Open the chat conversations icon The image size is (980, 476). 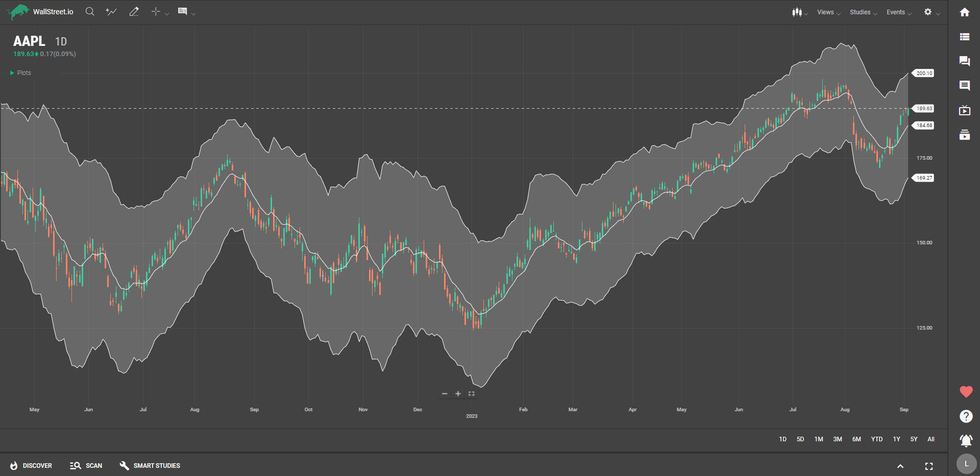click(964, 61)
